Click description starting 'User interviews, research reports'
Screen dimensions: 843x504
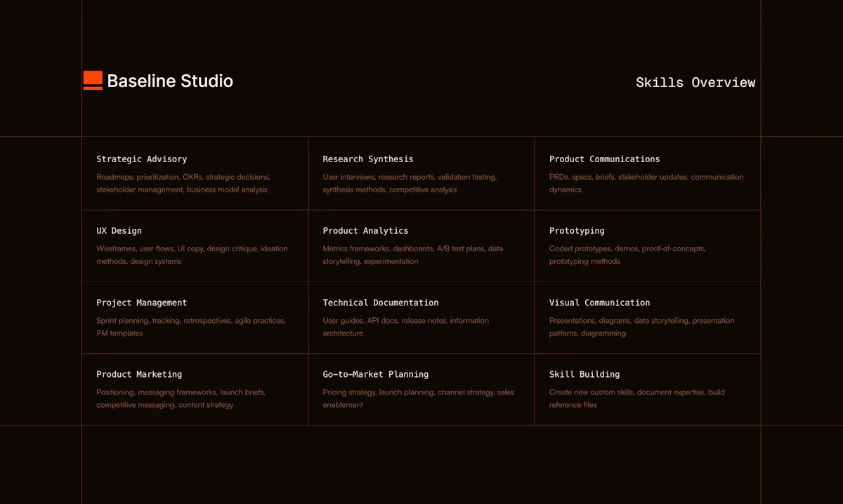pos(410,183)
